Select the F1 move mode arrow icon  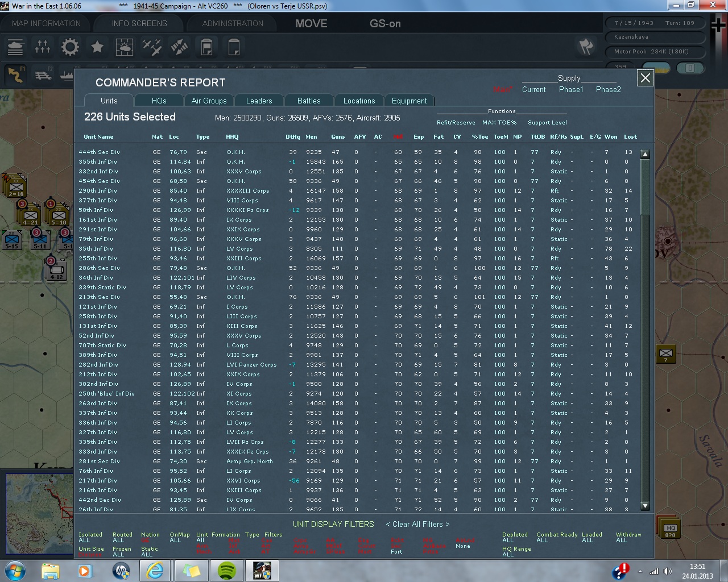(15, 74)
